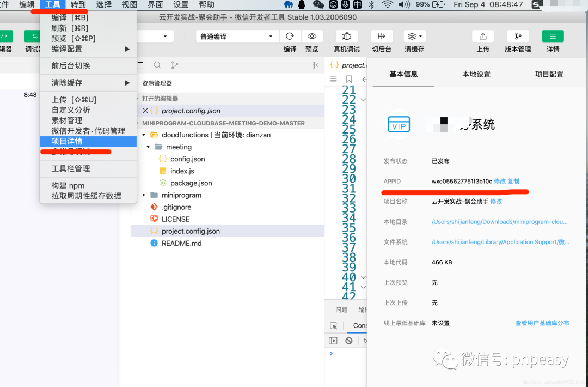The width and height of the screenshot is (588, 387).
Task: Collapse the meeting folder
Action: coord(148,147)
